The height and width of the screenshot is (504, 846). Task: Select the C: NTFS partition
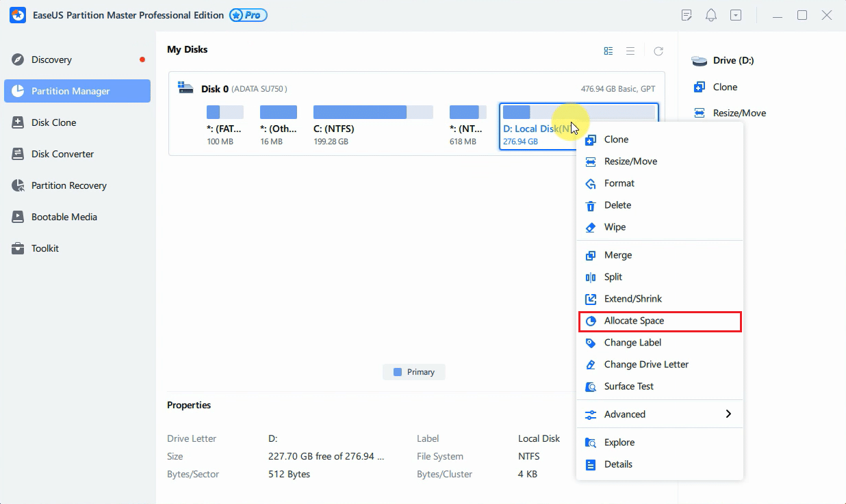[x=373, y=126]
